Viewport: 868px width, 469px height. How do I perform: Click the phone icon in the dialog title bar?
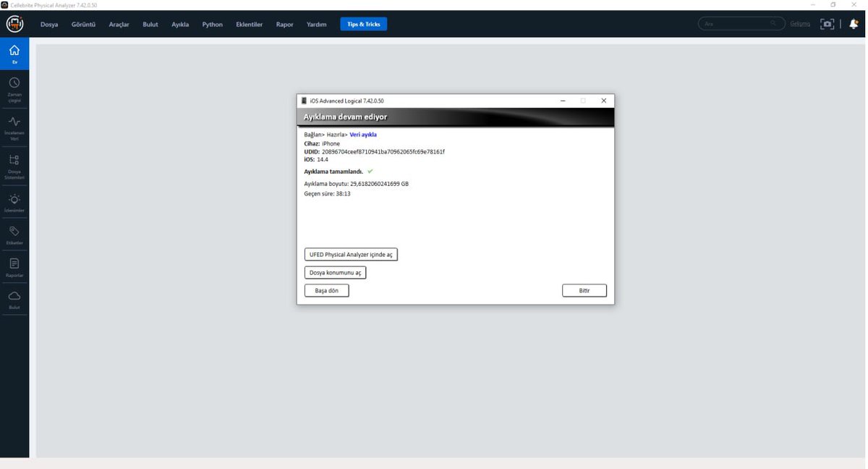(x=304, y=101)
